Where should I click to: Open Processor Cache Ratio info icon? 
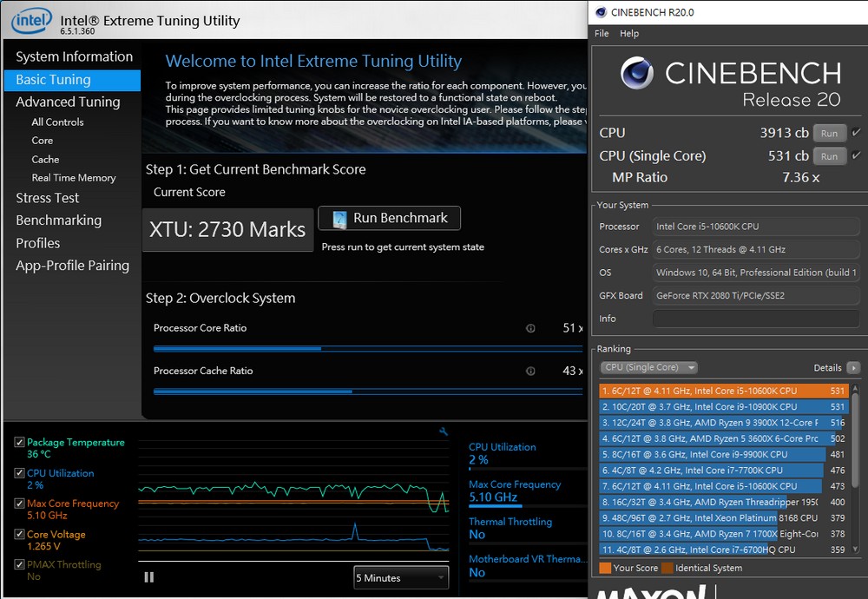(x=530, y=371)
